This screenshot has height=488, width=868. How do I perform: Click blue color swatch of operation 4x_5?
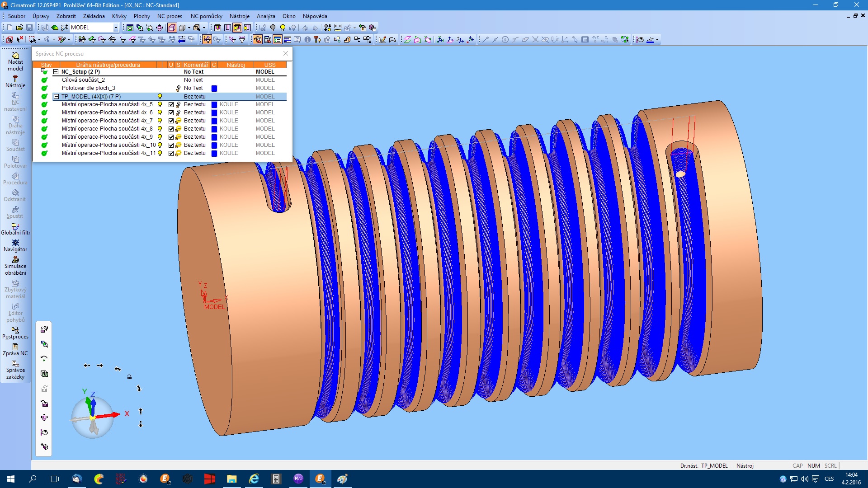click(214, 104)
